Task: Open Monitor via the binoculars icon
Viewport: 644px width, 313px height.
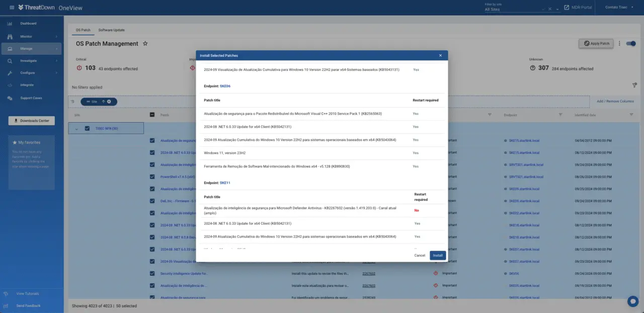Action: pos(10,37)
